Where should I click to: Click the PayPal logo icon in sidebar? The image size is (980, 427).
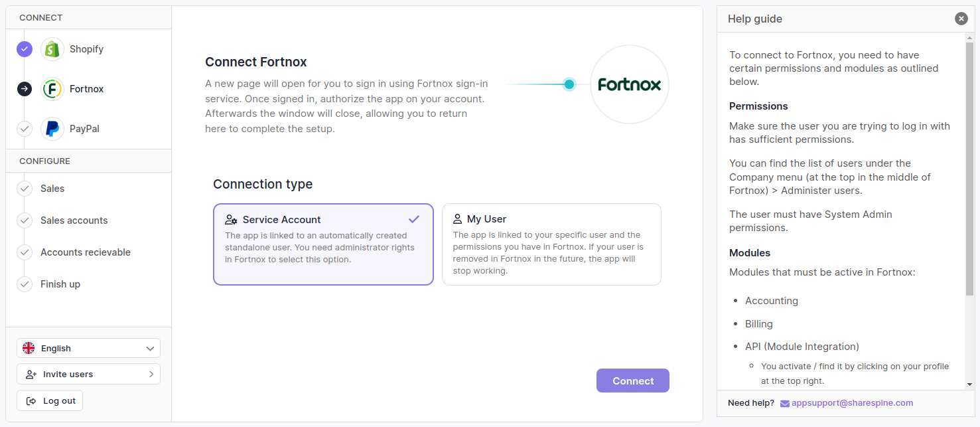52,129
